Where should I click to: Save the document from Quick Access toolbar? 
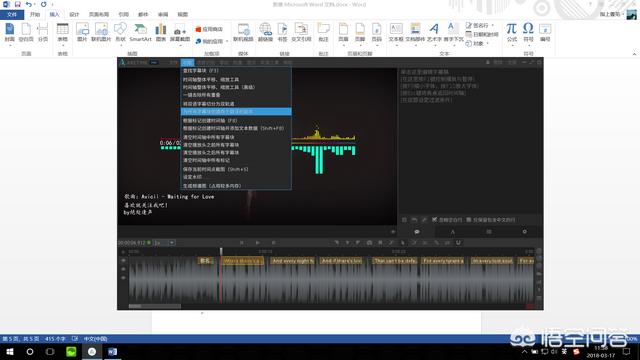pos(18,4)
